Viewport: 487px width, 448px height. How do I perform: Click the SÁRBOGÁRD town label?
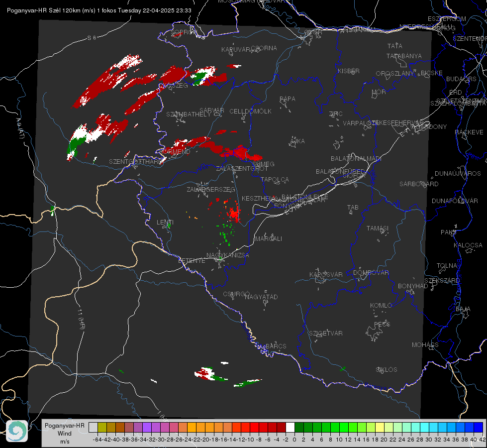click(x=419, y=184)
